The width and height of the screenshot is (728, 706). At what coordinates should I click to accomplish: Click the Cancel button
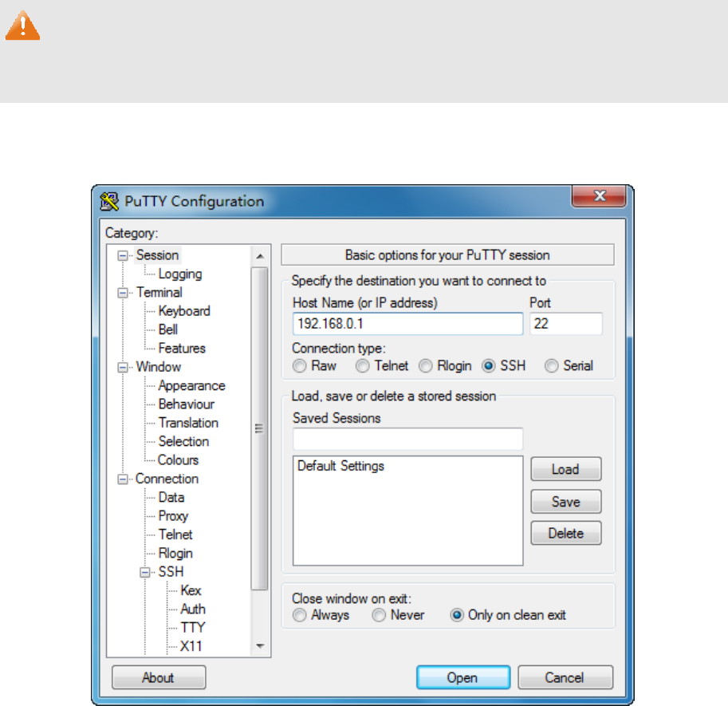point(565,677)
